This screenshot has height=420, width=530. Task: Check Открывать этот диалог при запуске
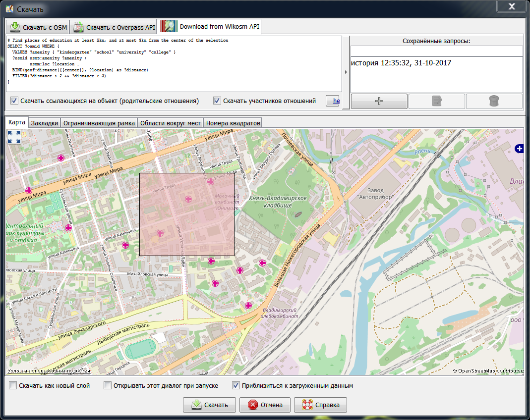(107, 385)
